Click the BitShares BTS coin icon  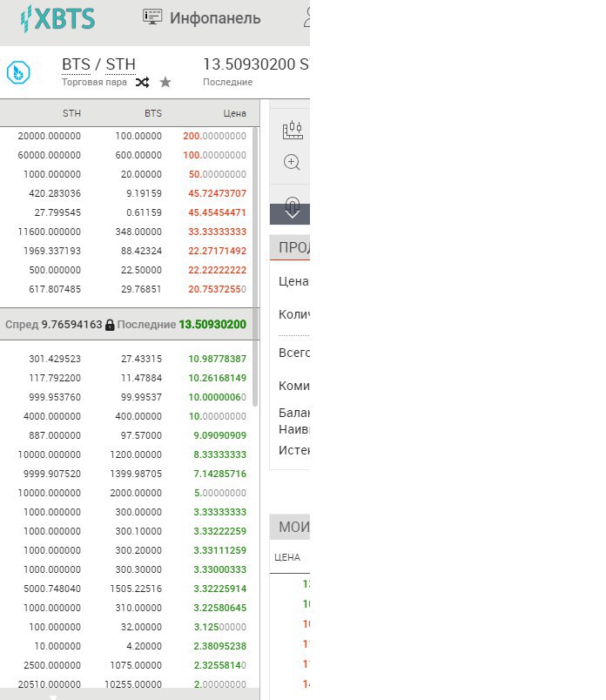point(18,72)
